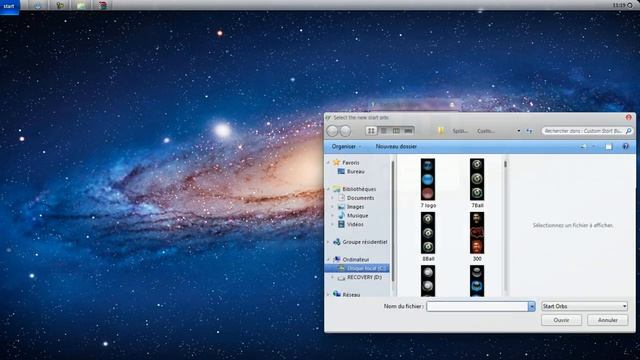Expand the Musique library arrow
Image resolution: width=640 pixels, height=360 pixels.
coord(333,216)
